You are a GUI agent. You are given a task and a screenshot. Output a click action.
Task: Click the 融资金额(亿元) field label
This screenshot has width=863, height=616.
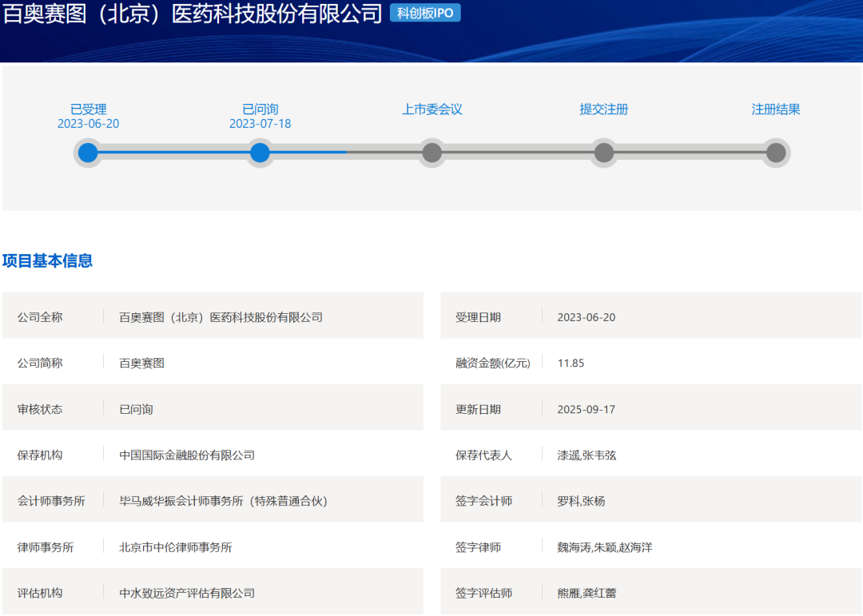coord(492,363)
